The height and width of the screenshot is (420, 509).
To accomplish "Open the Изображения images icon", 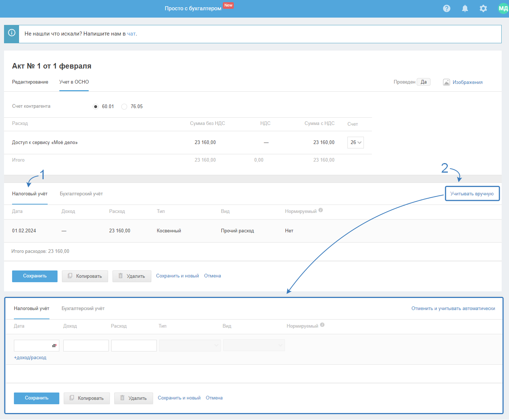I will [x=446, y=82].
